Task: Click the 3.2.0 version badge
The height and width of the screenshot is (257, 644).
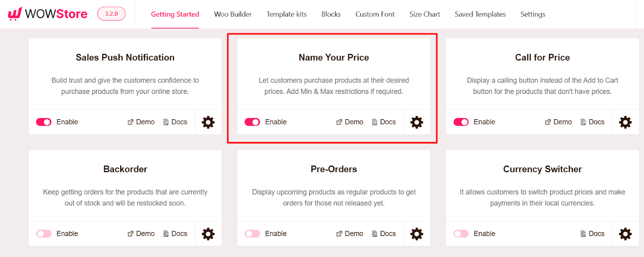Action: [x=111, y=13]
